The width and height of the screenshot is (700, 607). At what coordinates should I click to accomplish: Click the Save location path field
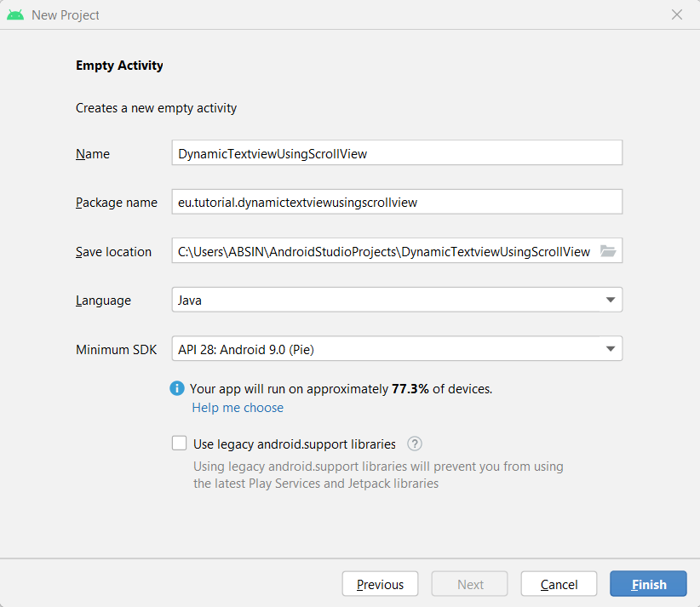383,250
